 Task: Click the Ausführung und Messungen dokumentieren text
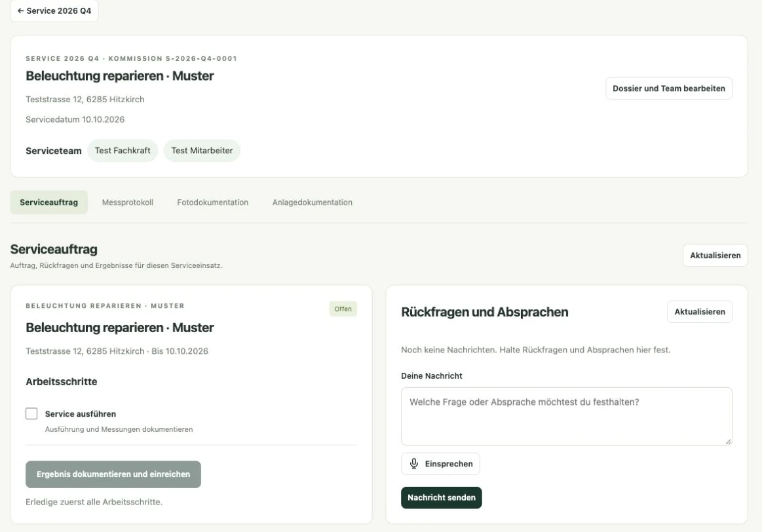[x=119, y=429]
